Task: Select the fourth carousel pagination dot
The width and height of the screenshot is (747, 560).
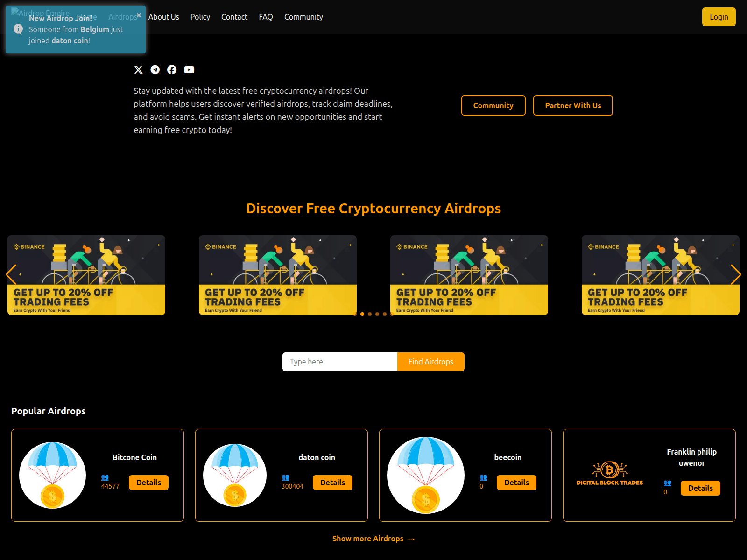Action: [x=377, y=314]
